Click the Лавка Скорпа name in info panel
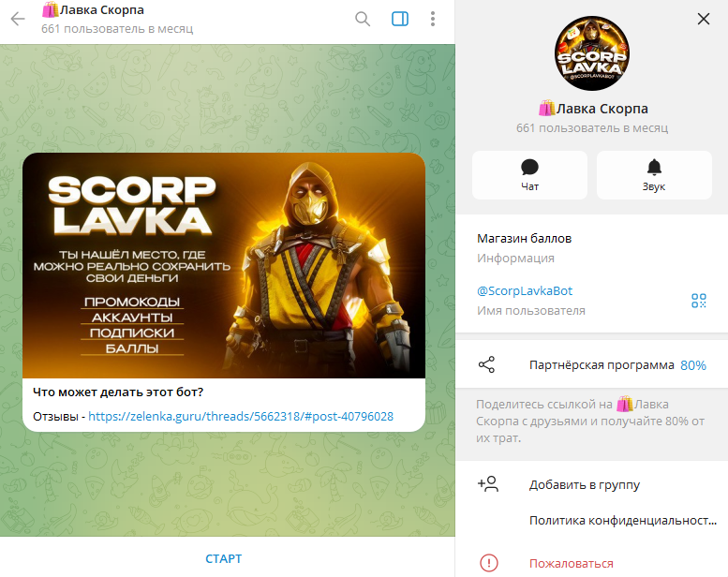This screenshot has width=728, height=577. pos(593,109)
